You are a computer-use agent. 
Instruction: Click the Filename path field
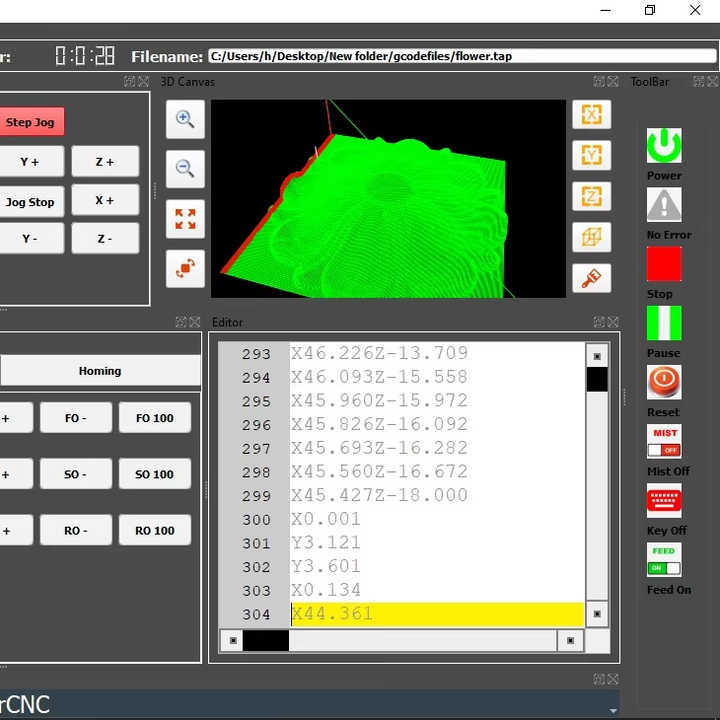click(x=461, y=56)
